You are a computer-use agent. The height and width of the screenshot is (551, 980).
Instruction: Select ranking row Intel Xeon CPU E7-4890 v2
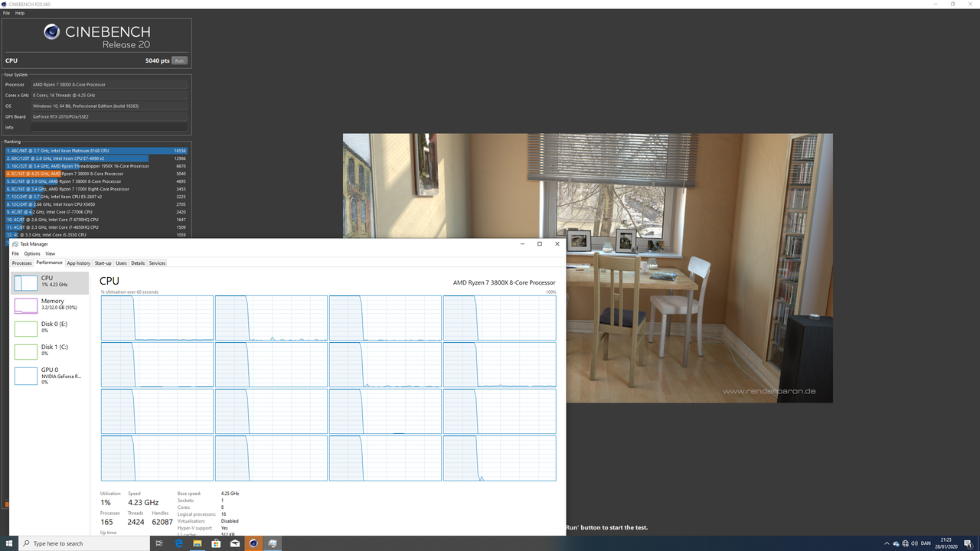[x=96, y=158]
